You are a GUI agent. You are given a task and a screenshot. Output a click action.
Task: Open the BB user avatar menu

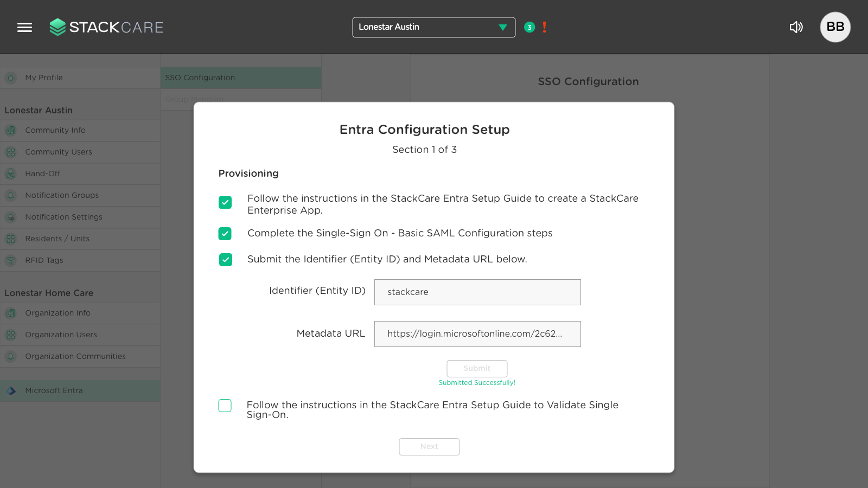click(835, 27)
